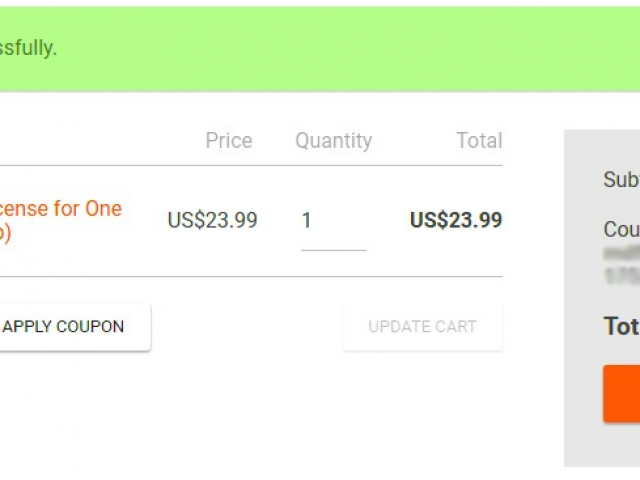Click empty area of gray summary panel
Viewport: 640px width, 480px height.
(x=602, y=445)
